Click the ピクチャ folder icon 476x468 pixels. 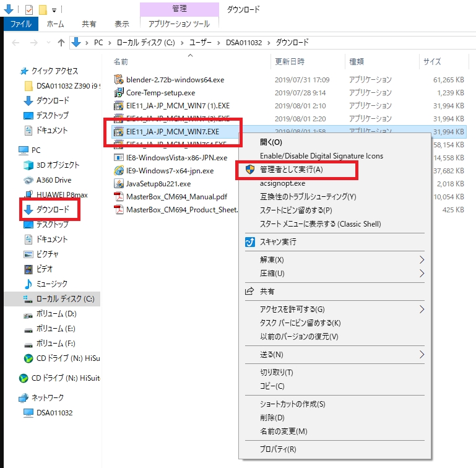28,254
